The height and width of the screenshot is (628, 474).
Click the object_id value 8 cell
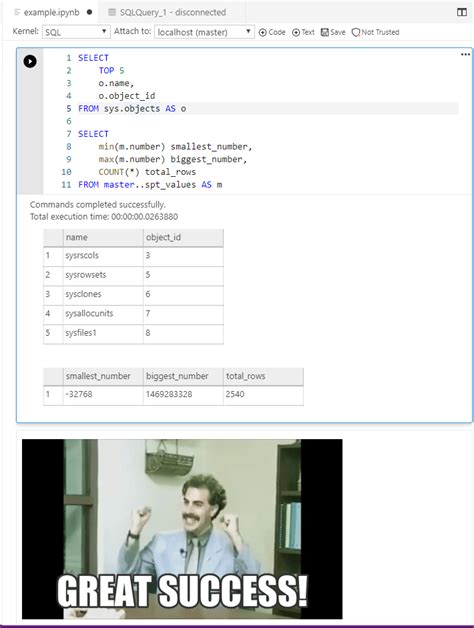[183, 333]
